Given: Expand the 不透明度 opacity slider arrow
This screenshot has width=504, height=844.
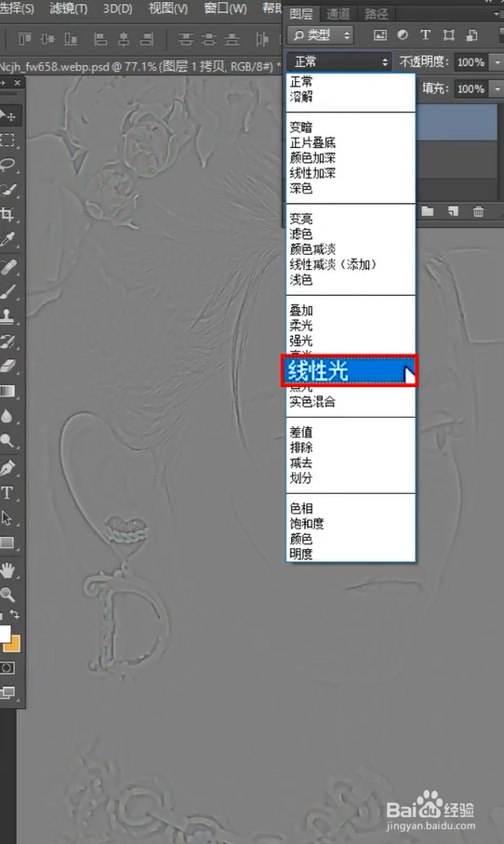Looking at the screenshot, I should pos(497,62).
